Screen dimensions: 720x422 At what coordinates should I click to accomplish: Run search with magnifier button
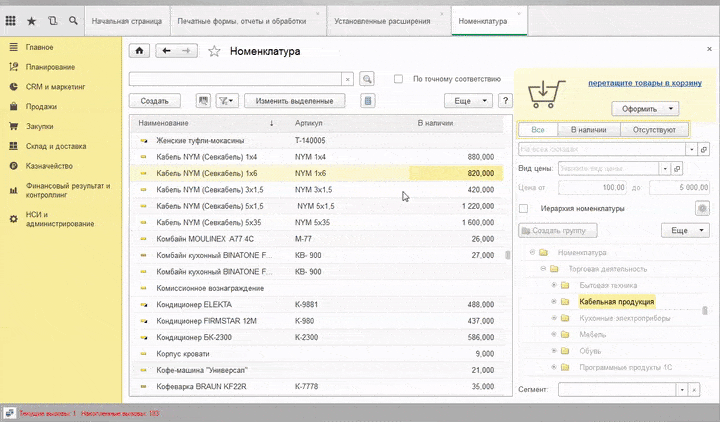[x=366, y=79]
